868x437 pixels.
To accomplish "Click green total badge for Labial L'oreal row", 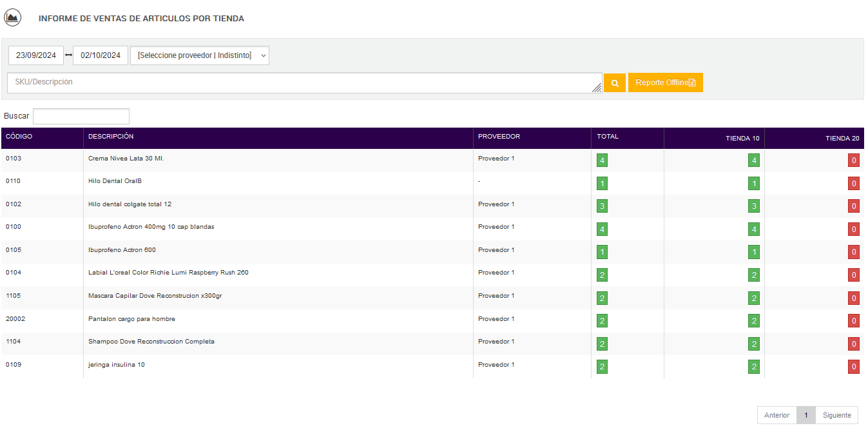I will 602,275.
